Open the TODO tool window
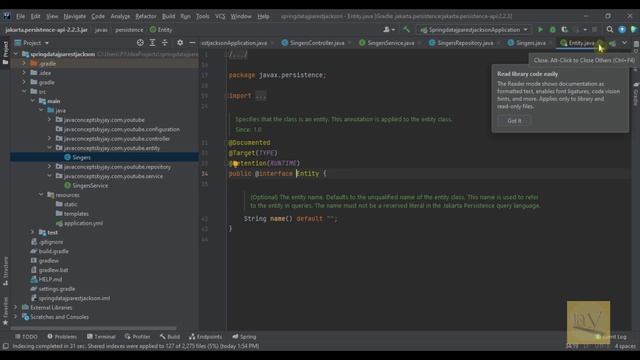 click(x=27, y=337)
